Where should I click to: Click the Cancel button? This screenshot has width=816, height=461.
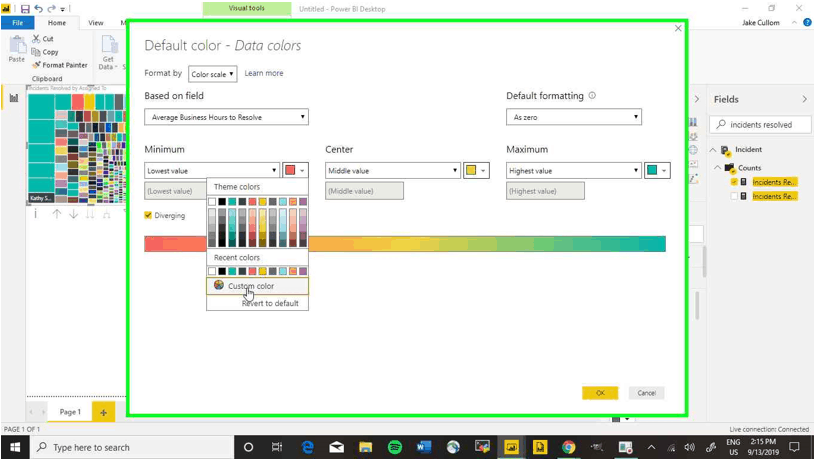coord(646,393)
